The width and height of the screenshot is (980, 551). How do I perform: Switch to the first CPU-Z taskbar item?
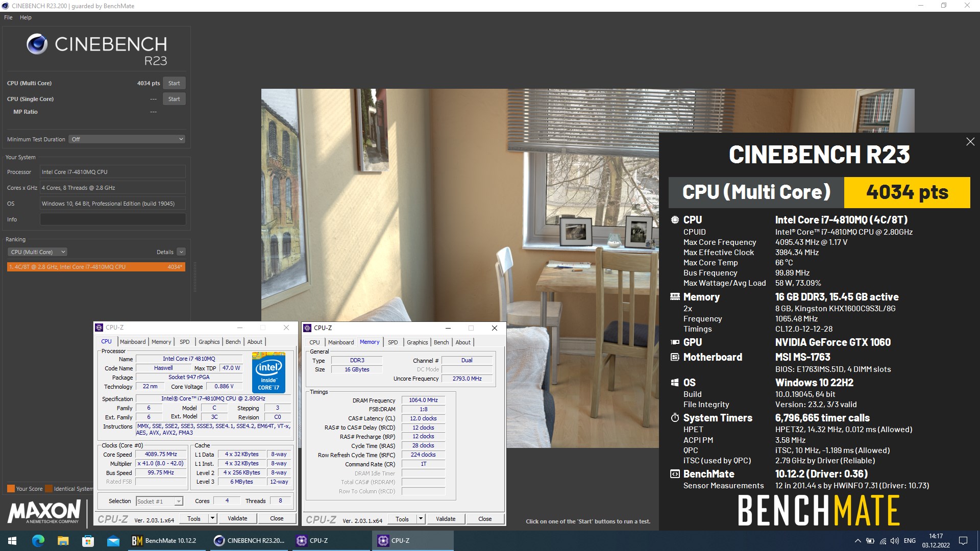tap(331, 541)
